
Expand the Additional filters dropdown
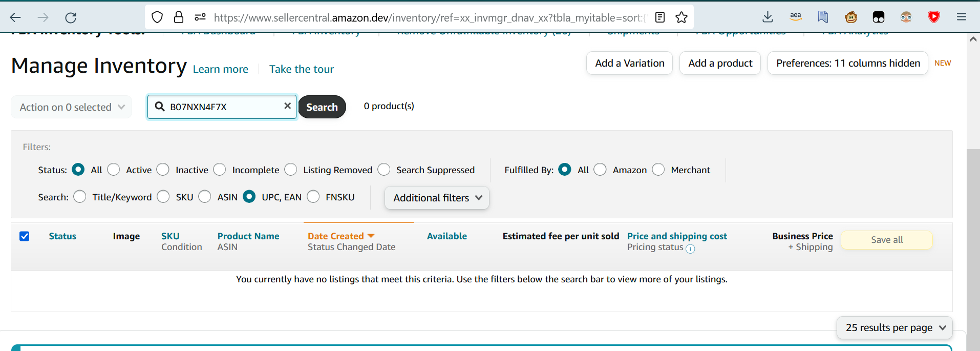coord(437,198)
